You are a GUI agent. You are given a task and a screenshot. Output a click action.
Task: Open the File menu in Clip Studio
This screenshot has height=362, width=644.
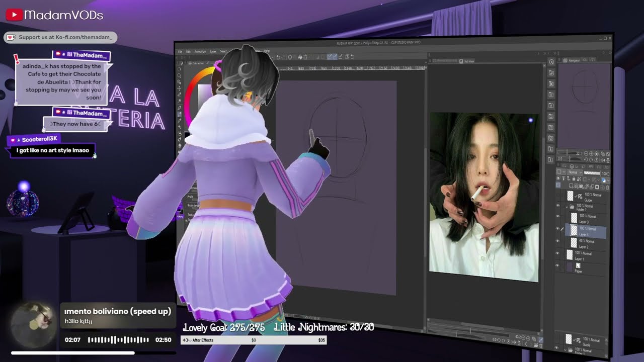pos(180,52)
